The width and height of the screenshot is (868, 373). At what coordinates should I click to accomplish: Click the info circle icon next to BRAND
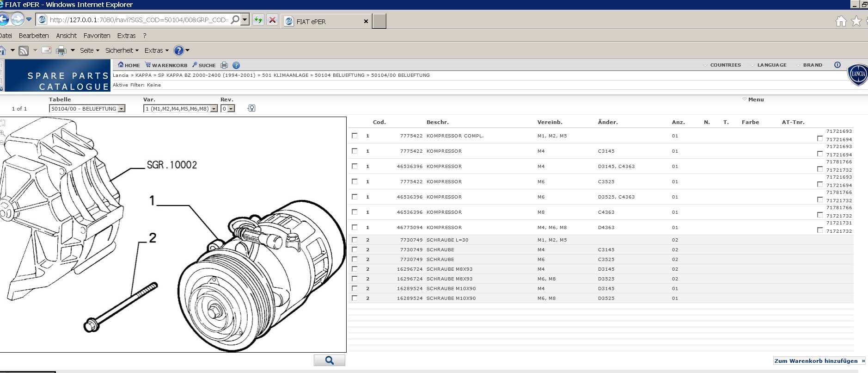837,65
